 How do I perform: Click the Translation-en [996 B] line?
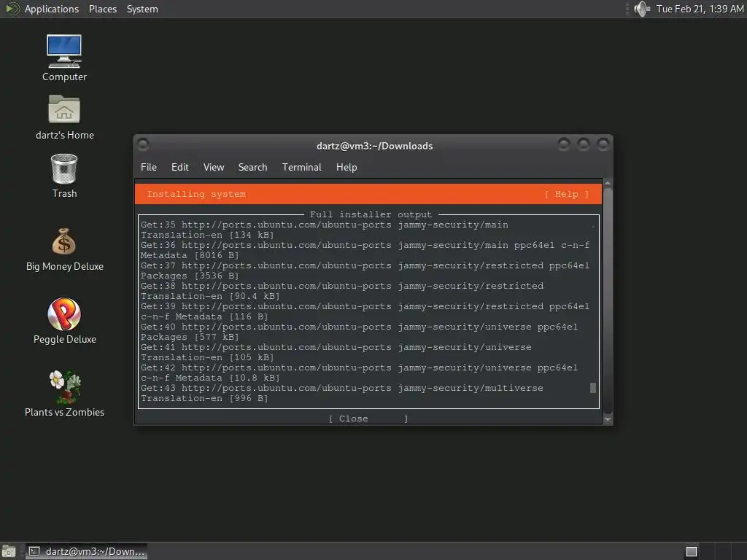[x=204, y=399]
